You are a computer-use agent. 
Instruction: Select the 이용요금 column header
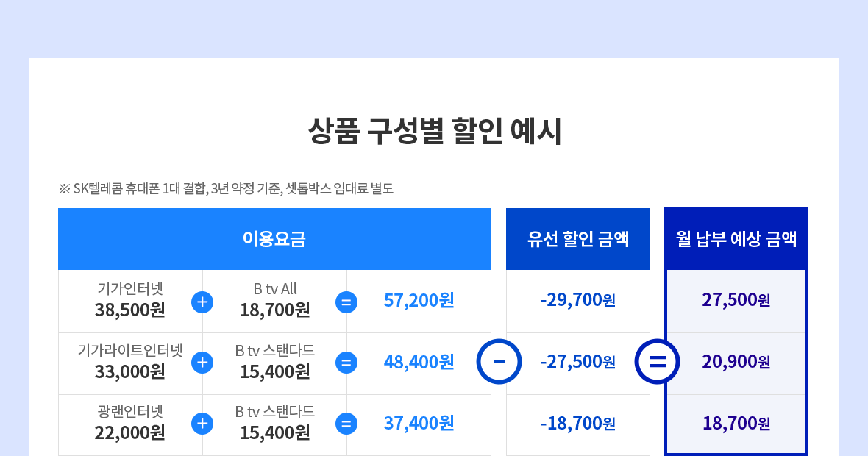coord(274,239)
